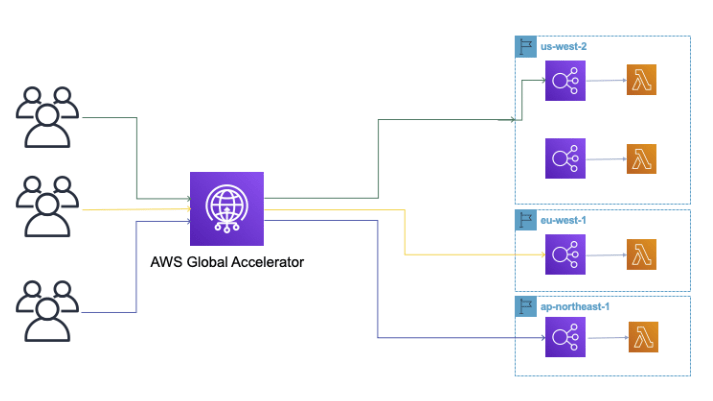Screen dimensions: 713x401
Task: Click the eu-west-1 region label
Action: pos(563,220)
